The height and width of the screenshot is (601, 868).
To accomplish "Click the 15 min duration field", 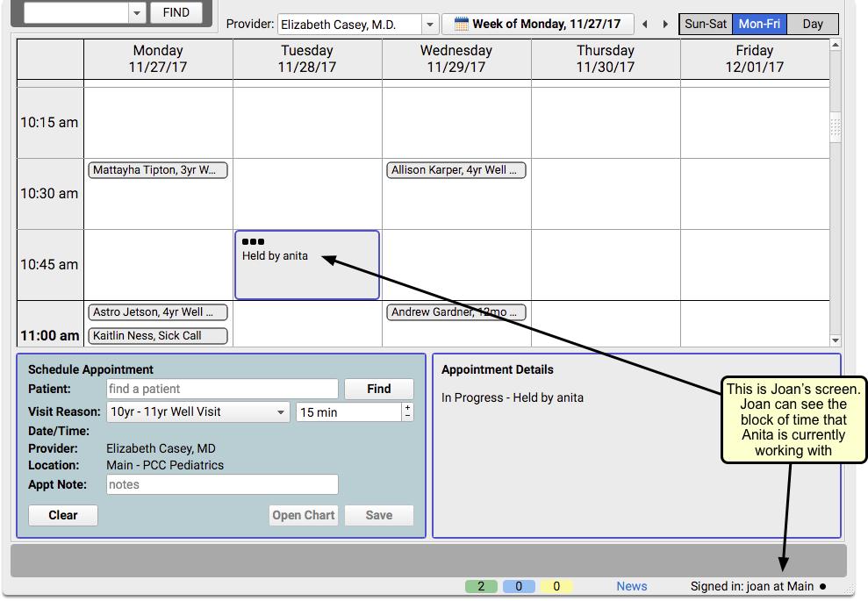I will [x=348, y=411].
